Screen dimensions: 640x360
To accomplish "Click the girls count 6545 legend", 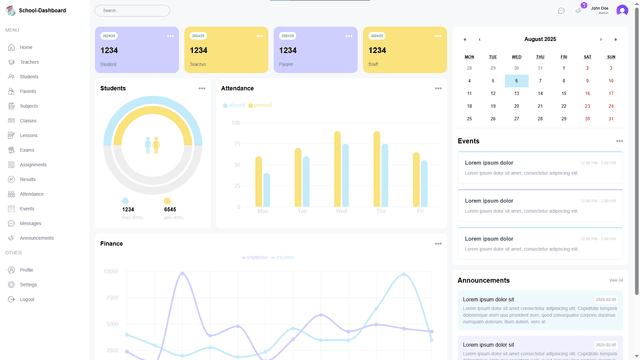I will [x=170, y=209].
